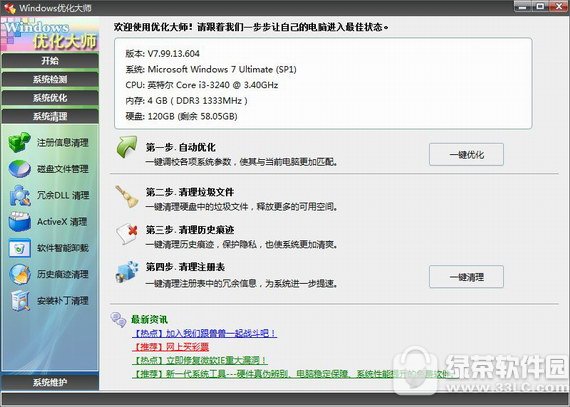Click the 硬盘 120GB line
This screenshot has height=407, width=570.
[181, 116]
